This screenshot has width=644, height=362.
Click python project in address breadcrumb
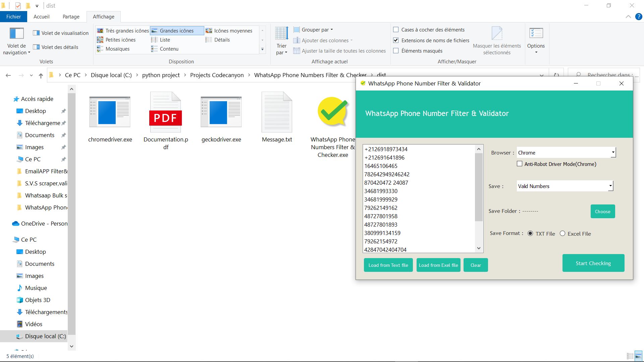pos(161,75)
